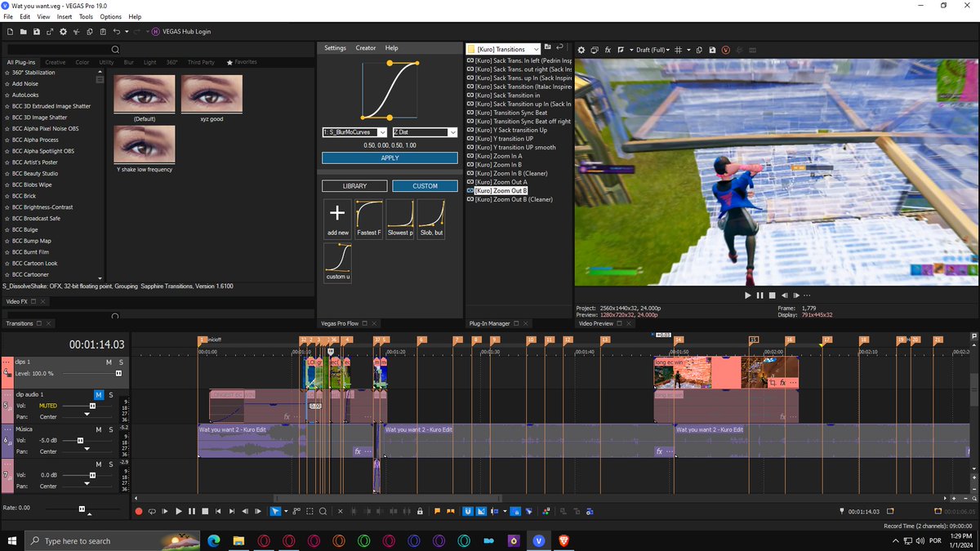
Task: Toggle Automatic Crossfades icon
Action: pyautogui.click(x=481, y=511)
